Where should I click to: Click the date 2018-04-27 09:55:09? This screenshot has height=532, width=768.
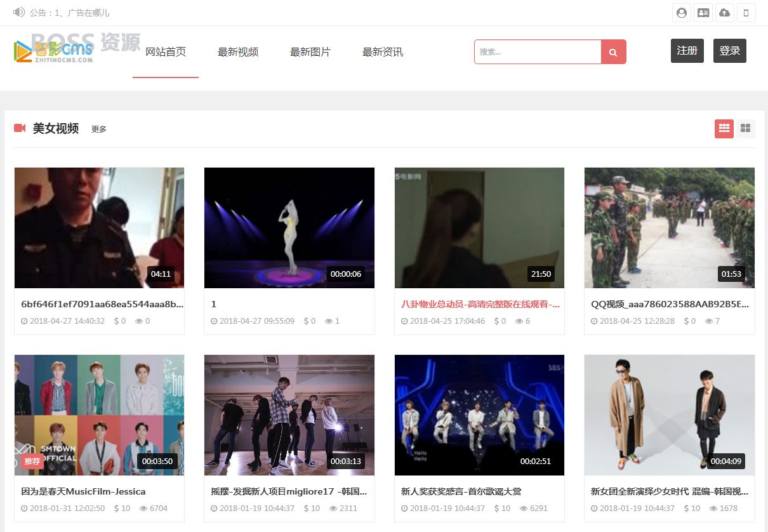[257, 321]
